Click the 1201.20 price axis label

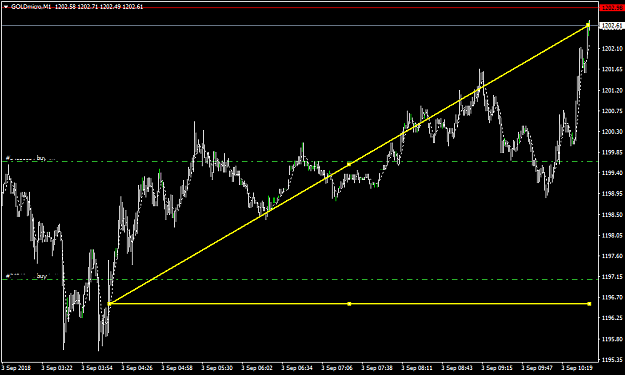click(612, 90)
